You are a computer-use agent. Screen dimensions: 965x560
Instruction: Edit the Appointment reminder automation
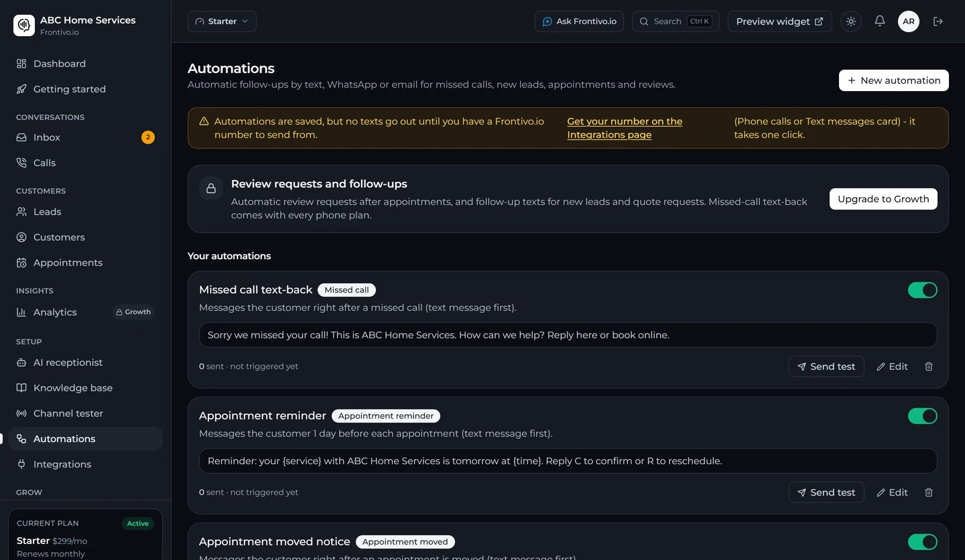coord(892,492)
